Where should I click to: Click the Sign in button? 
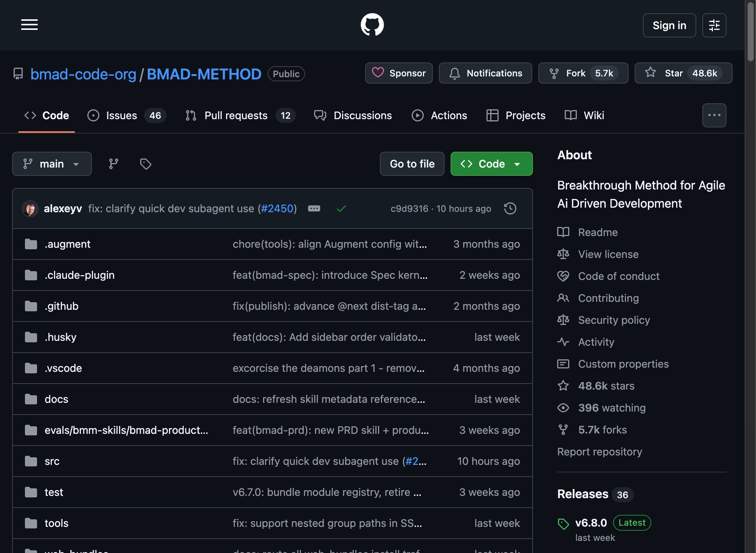669,25
